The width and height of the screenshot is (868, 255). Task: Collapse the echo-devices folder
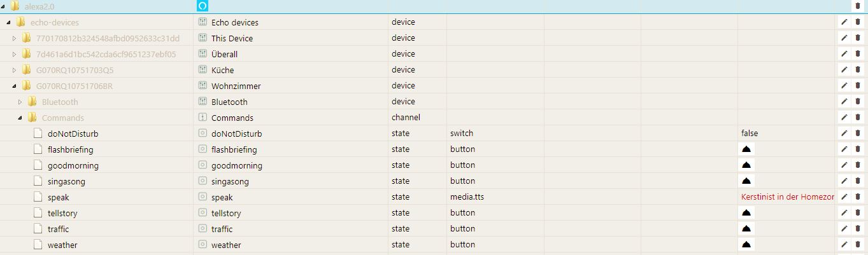8,22
